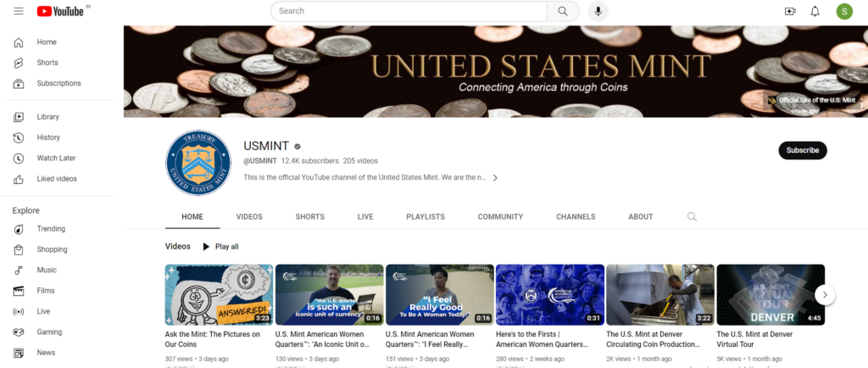Open 'An Iconic Unit' video title
The height and width of the screenshot is (368, 868).
tap(322, 339)
